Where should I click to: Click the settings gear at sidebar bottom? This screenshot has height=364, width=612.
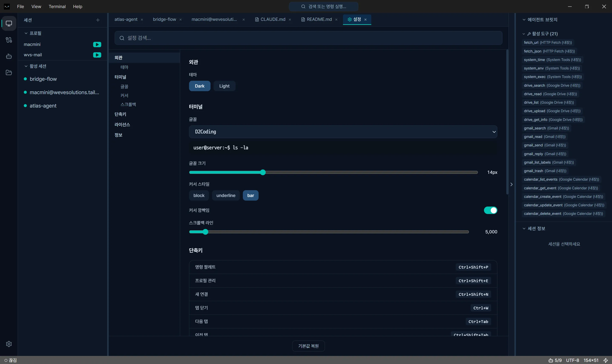[x=9, y=344]
